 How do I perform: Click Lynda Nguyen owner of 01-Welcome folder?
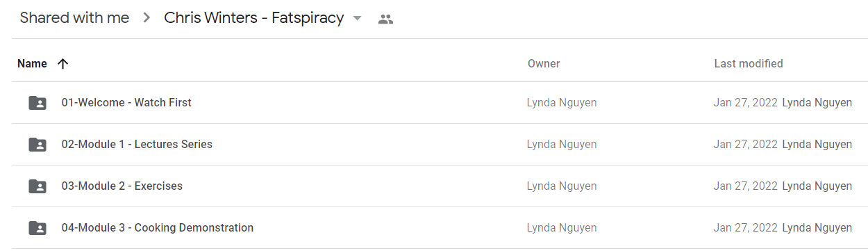(562, 103)
